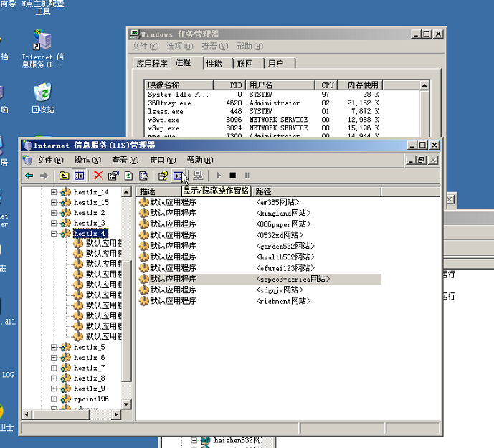494x448 pixels.
Task: Switch to the 性能 tab in Task Manager
Action: tap(214, 64)
